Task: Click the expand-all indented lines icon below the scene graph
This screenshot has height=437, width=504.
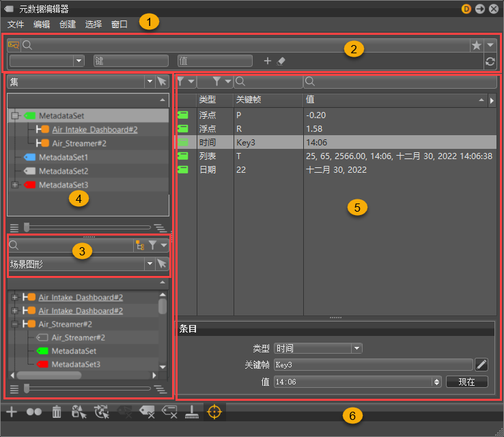Action: click(160, 389)
